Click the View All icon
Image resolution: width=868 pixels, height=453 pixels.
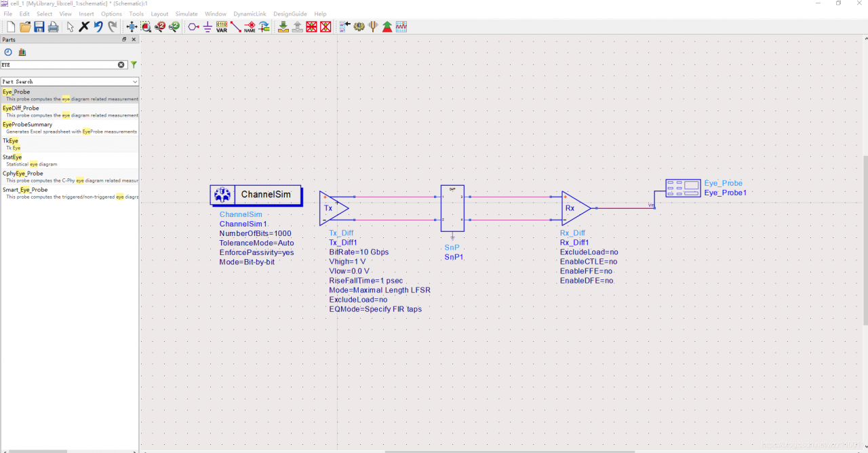point(132,27)
